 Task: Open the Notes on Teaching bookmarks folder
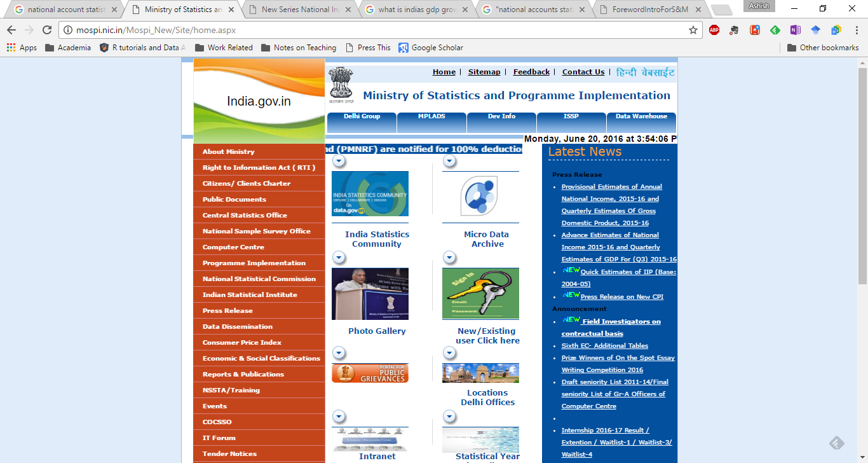coord(298,48)
